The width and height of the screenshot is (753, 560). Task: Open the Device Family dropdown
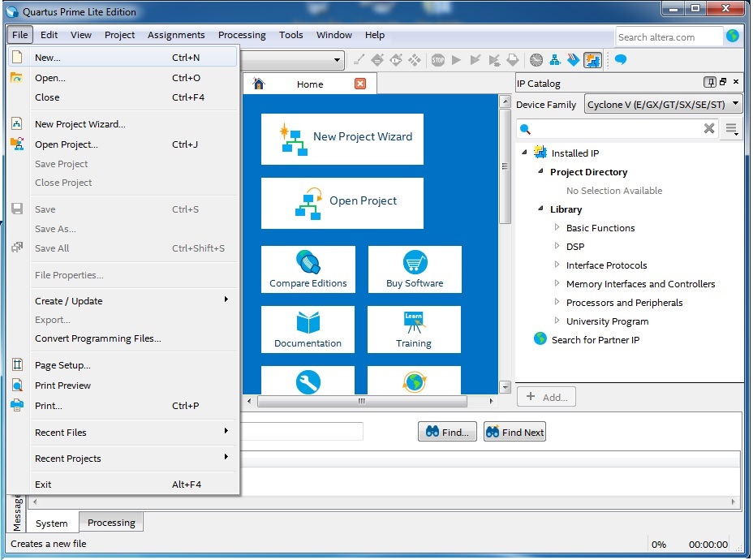pyautogui.click(x=663, y=104)
